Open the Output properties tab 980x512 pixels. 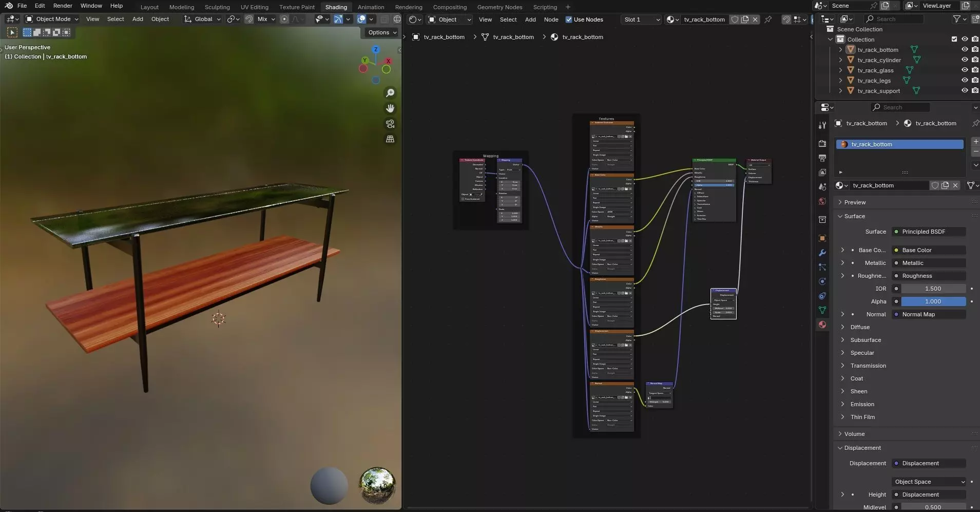pos(822,158)
